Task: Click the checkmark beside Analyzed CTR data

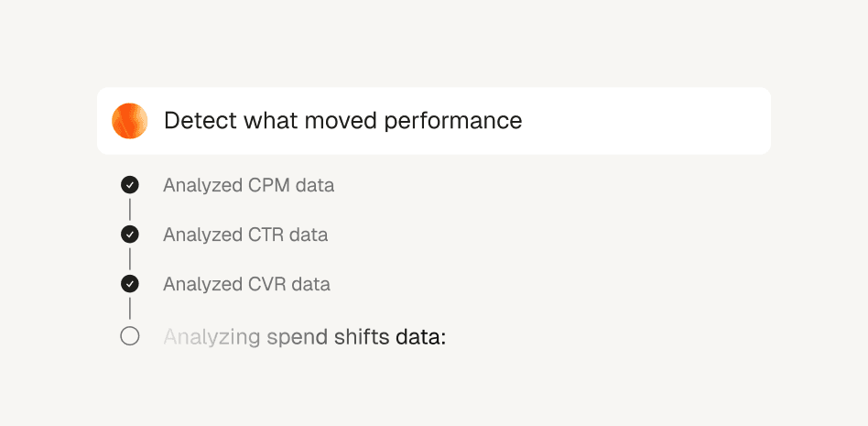Action: click(130, 235)
